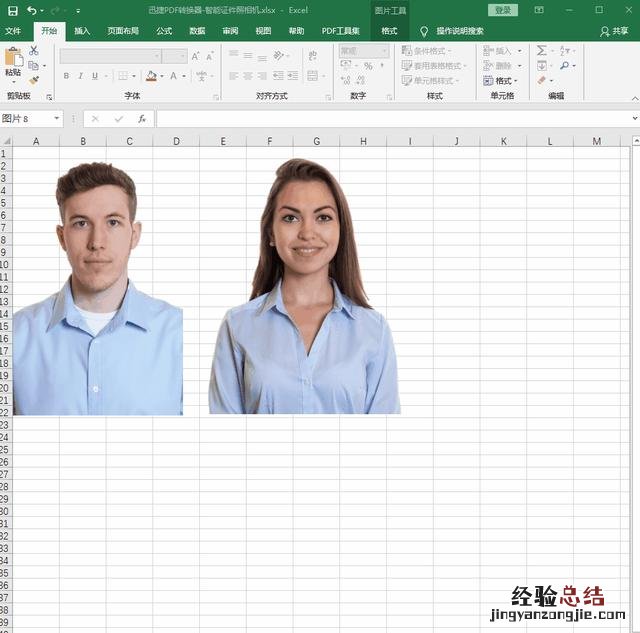This screenshot has height=633, width=640.
Task: Open the Format (格式) cells menu
Action: [500, 81]
